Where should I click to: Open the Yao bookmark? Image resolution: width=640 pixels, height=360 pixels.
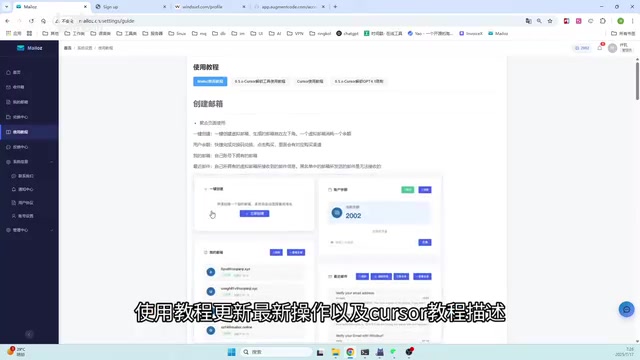pos(430,33)
